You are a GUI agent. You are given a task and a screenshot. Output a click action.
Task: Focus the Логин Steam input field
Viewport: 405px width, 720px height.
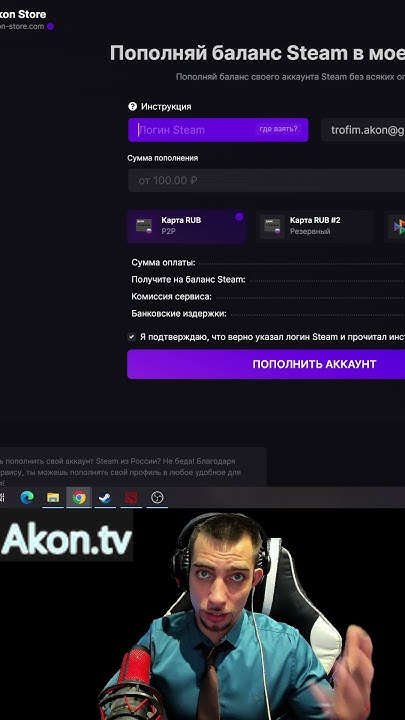(218, 130)
